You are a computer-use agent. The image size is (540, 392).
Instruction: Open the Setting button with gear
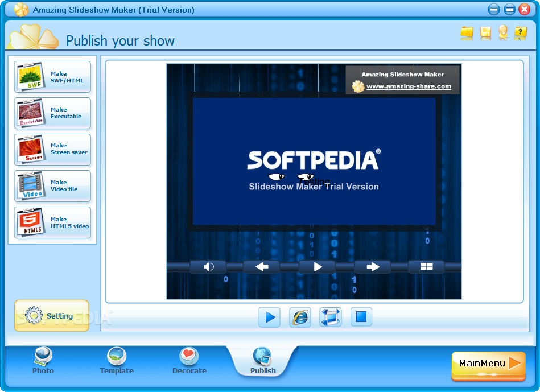click(x=52, y=316)
